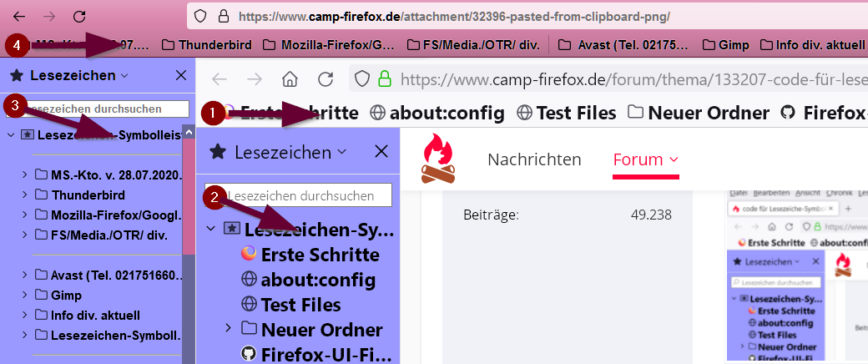Reload the page with the refresh icon
868x364 pixels.
(79, 16)
